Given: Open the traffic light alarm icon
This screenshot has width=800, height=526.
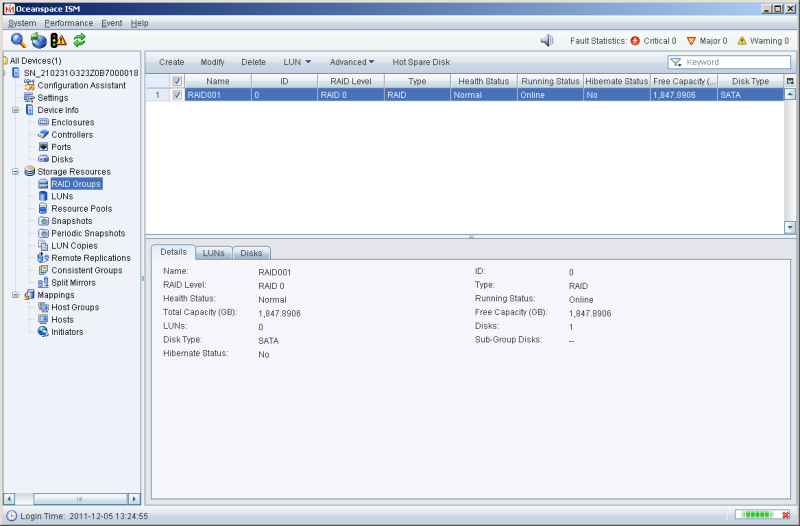Looking at the screenshot, I should pyautogui.click(x=58, y=40).
